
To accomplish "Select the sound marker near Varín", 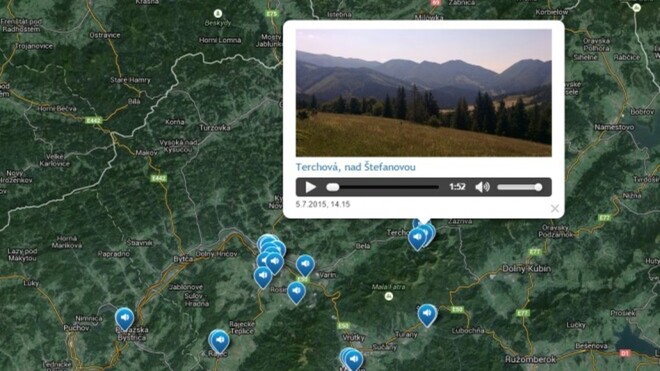I will pyautogui.click(x=305, y=266).
